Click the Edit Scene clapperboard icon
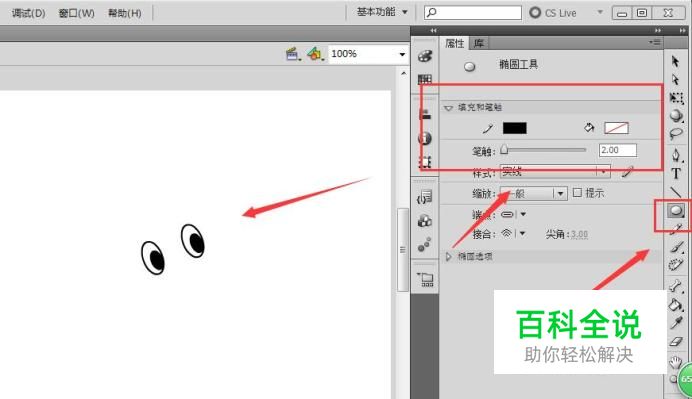 (x=293, y=54)
